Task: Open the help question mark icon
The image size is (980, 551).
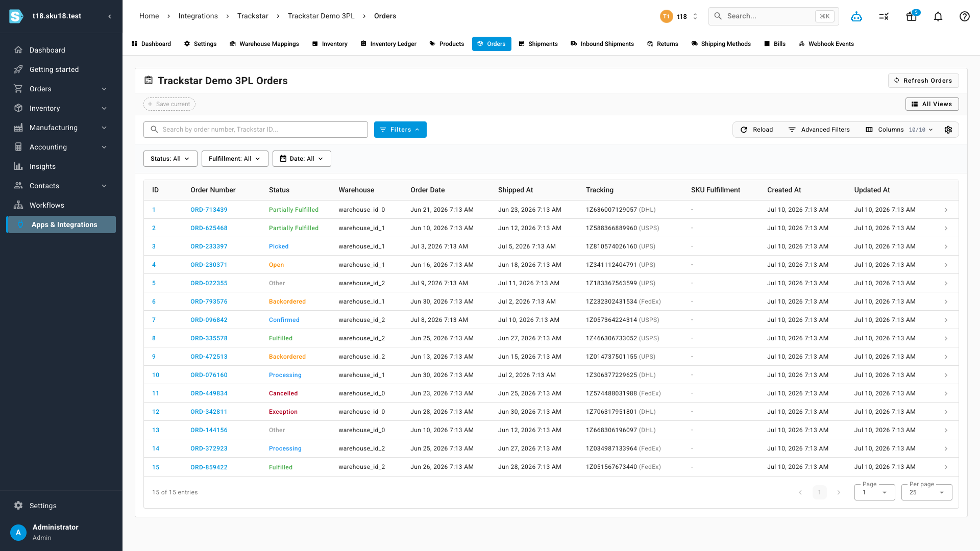Action: (965, 16)
